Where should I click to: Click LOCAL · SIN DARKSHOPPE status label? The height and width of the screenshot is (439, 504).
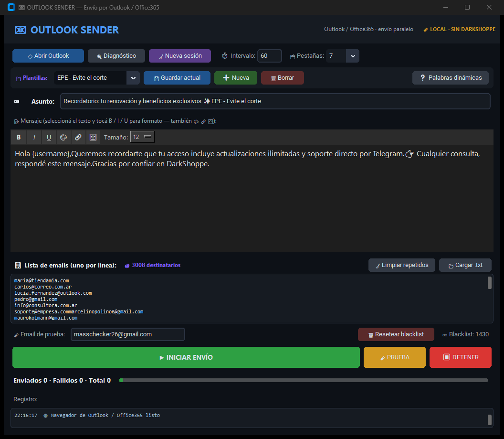[462, 29]
